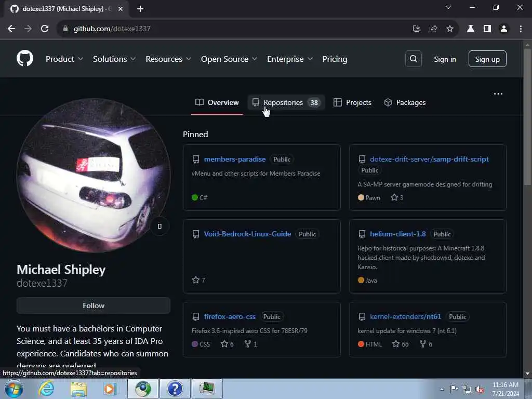Open Windows Media Player from taskbar
532x399 pixels.
tap(110, 389)
